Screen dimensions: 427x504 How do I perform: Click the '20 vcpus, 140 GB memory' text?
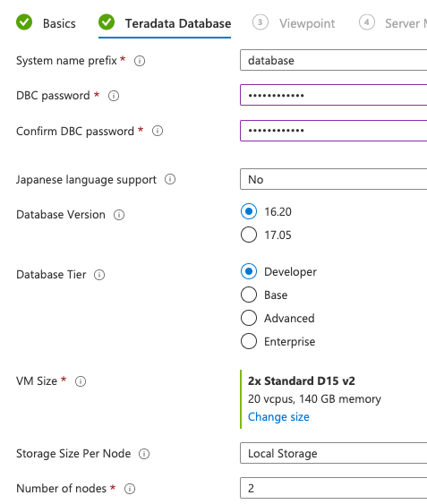click(x=314, y=399)
